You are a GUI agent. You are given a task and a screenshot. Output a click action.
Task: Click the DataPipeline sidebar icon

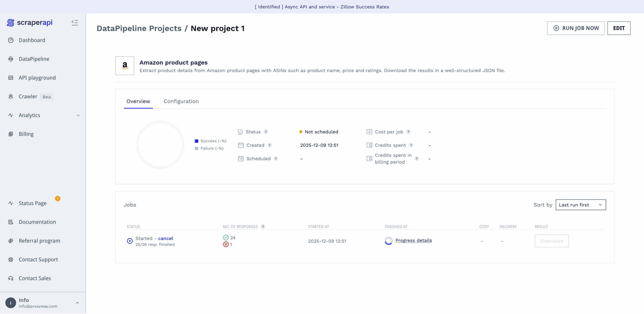pyautogui.click(x=11, y=59)
